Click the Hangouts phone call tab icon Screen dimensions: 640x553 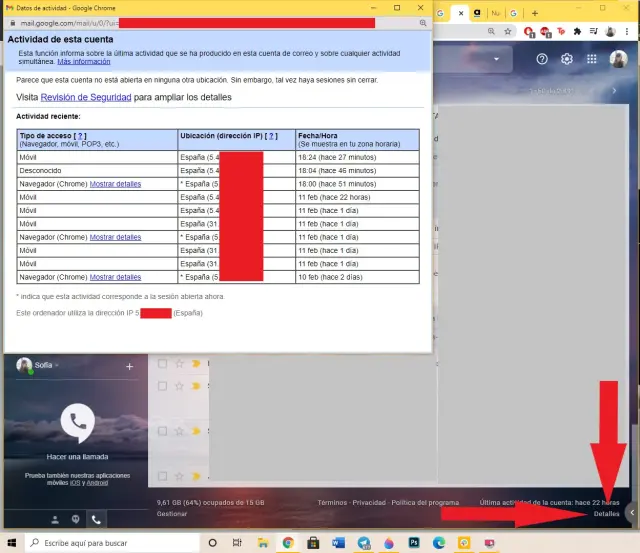click(96, 519)
